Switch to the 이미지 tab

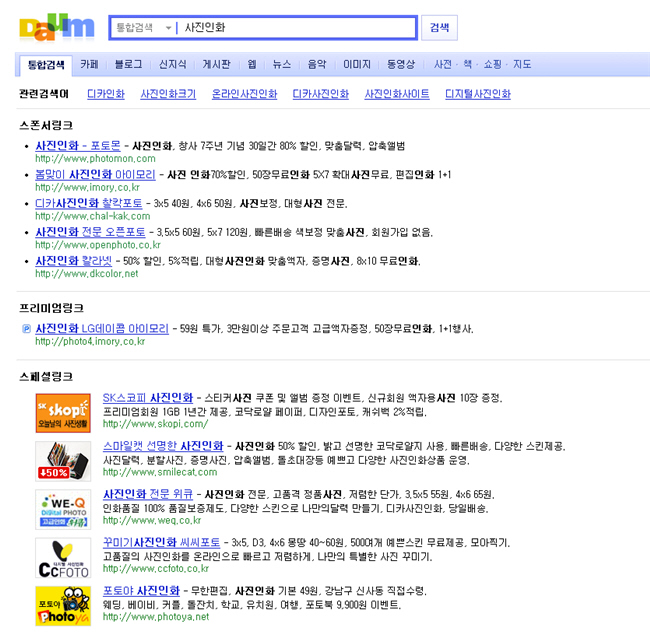point(357,64)
